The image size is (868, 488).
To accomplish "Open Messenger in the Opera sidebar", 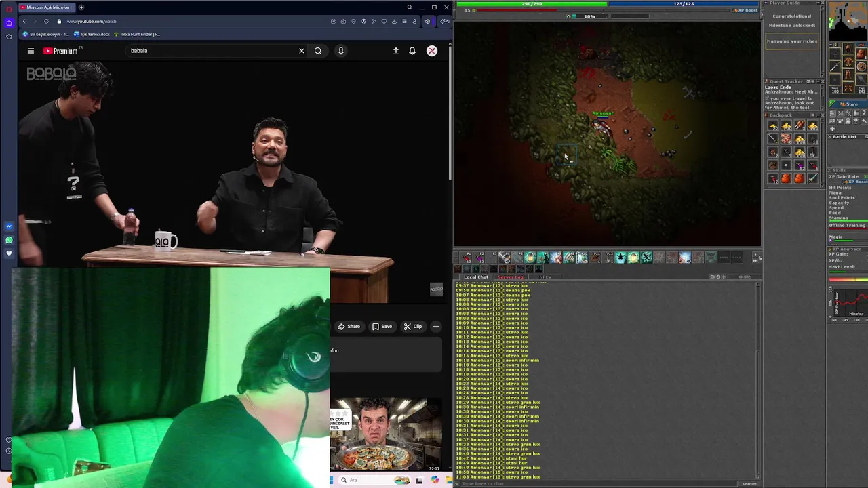I will click(9, 226).
